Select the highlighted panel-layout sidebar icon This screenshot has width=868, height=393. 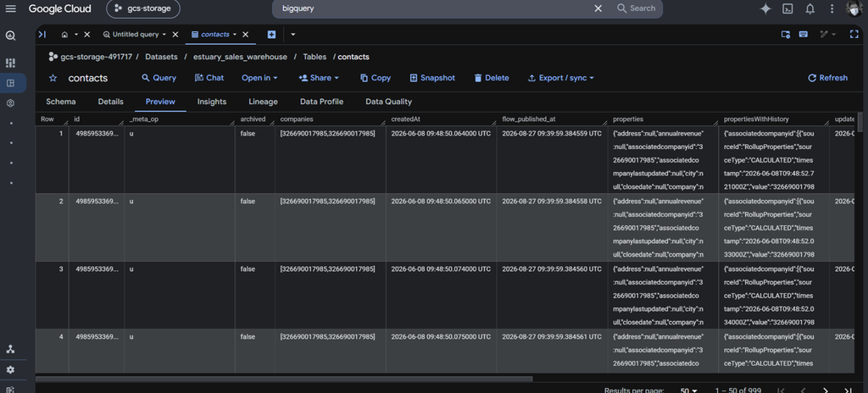click(10, 83)
